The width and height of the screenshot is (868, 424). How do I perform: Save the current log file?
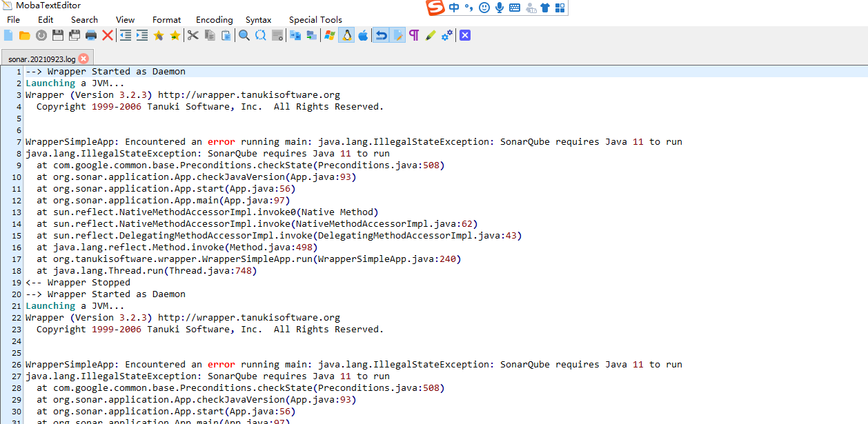click(x=58, y=34)
